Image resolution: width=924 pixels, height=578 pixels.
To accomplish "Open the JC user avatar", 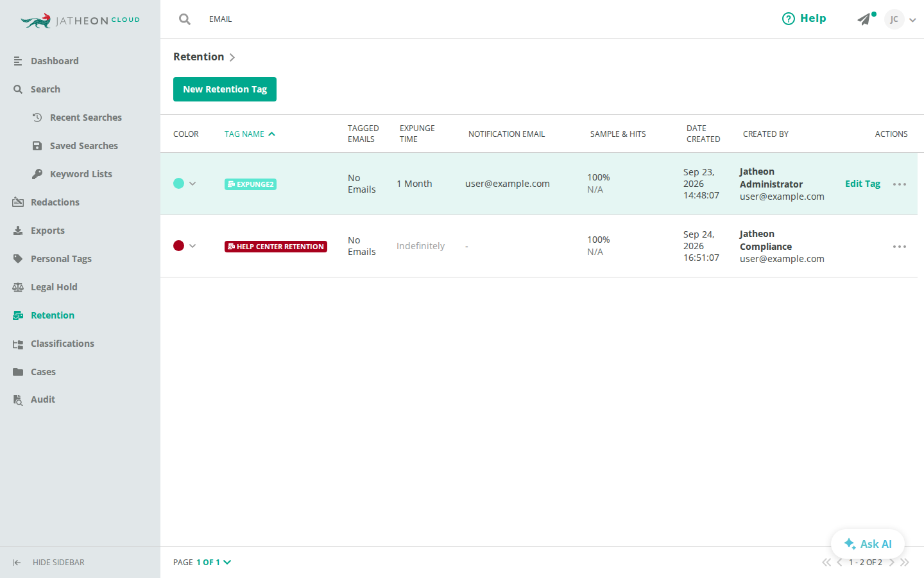I will pyautogui.click(x=894, y=19).
